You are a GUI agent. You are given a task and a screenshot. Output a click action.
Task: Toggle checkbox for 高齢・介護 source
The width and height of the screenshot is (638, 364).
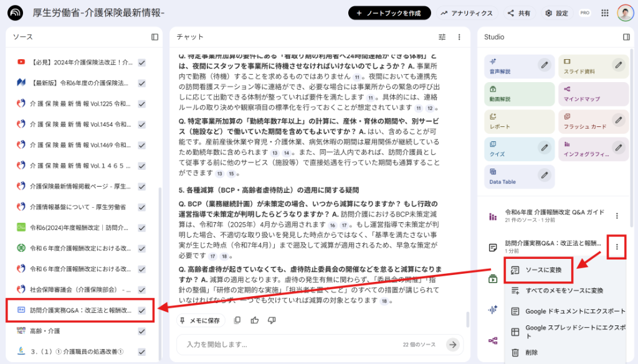click(141, 331)
